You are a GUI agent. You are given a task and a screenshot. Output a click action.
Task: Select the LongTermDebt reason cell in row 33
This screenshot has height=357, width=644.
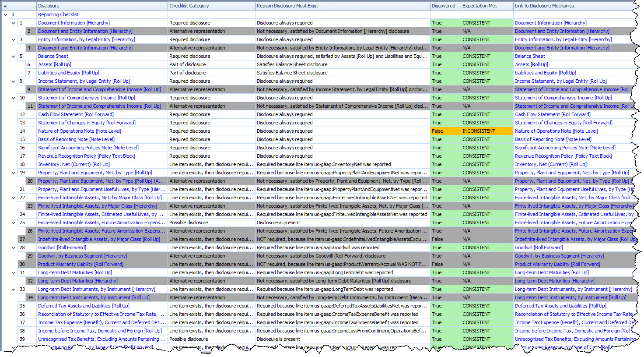(343, 289)
